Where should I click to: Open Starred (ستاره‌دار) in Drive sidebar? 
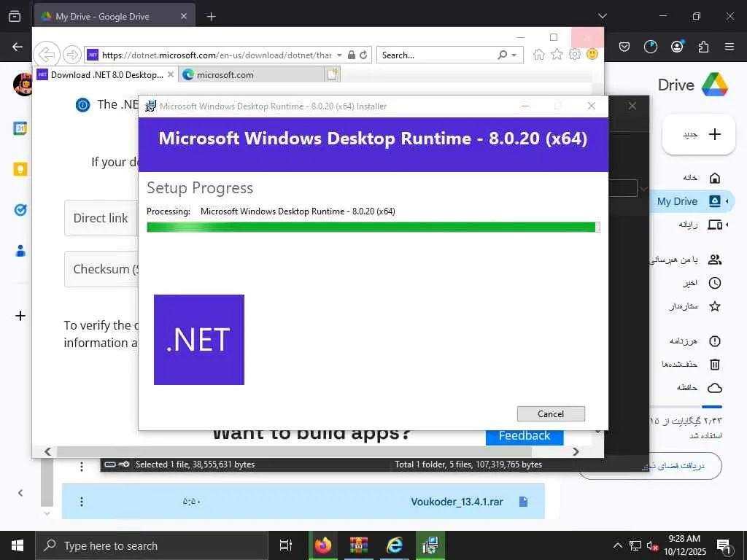coord(694,306)
